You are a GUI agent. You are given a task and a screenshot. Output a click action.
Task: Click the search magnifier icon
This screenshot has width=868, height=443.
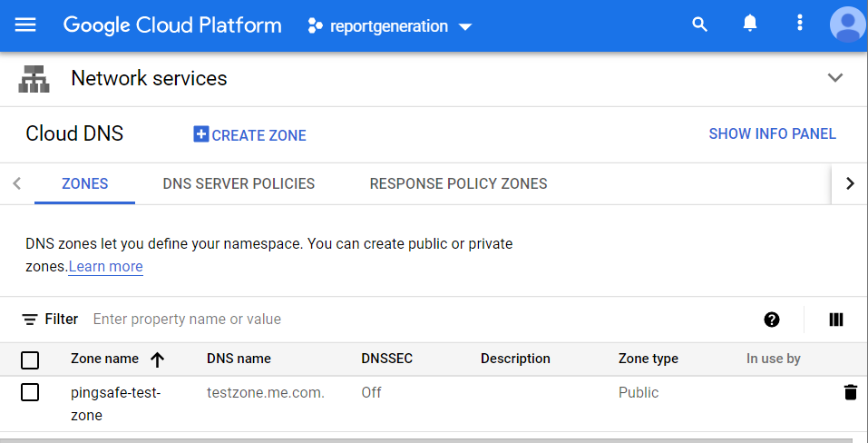(x=699, y=25)
